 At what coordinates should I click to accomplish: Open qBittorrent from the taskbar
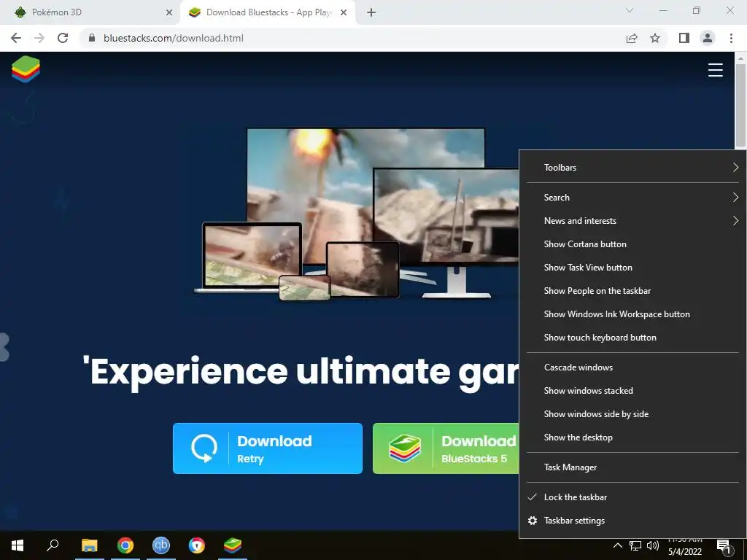(x=161, y=545)
